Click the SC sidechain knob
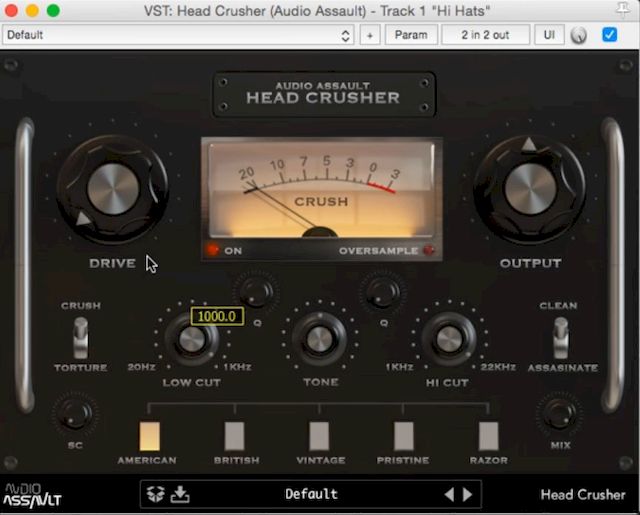This screenshot has height=515, width=640. [75, 415]
